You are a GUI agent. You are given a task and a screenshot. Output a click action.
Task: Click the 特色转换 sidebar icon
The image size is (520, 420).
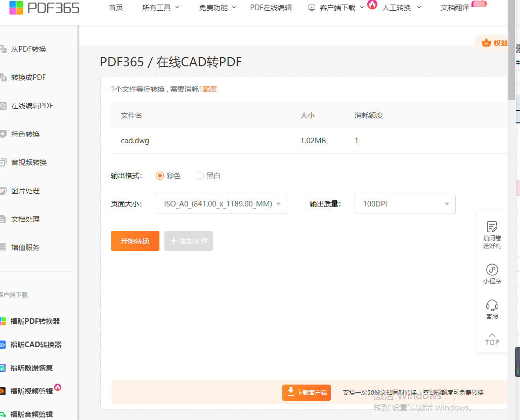click(3, 134)
